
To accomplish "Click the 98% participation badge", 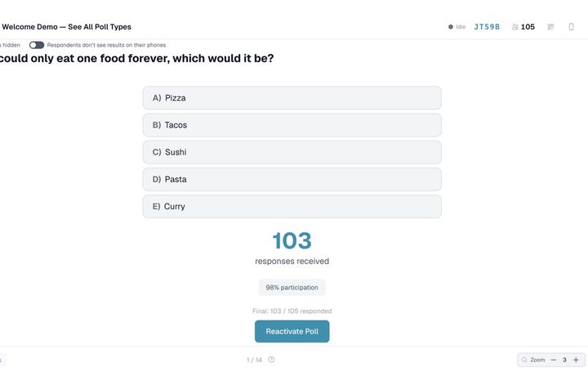I will coord(292,287).
